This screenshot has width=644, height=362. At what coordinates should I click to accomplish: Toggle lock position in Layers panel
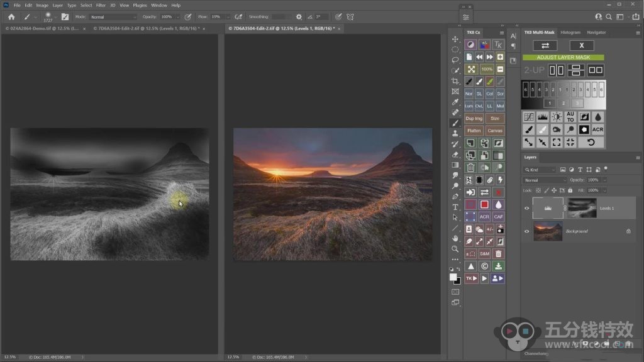pyautogui.click(x=554, y=190)
